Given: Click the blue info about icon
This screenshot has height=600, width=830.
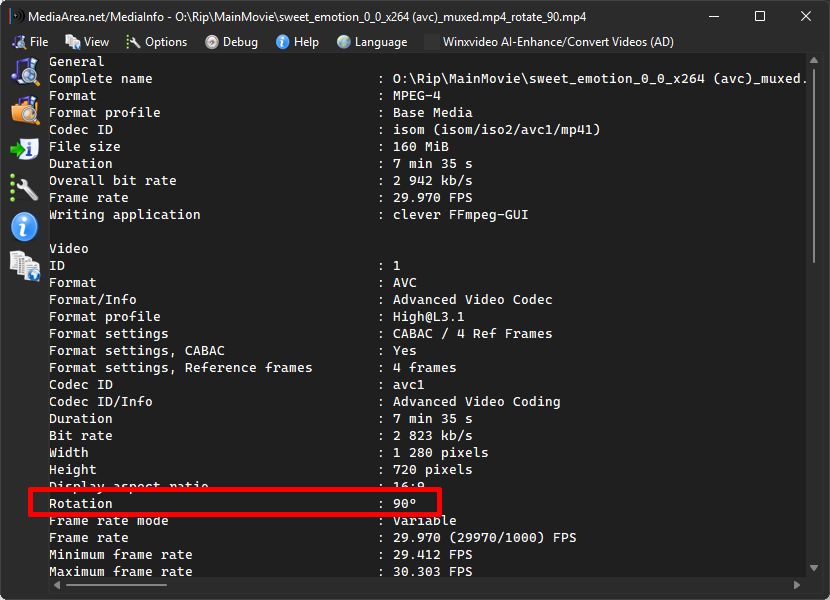Looking at the screenshot, I should [24, 227].
